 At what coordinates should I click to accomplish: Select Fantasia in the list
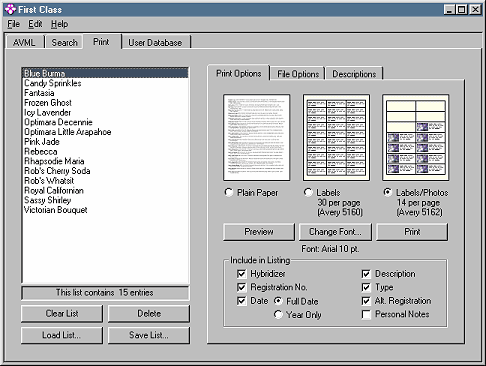pyautogui.click(x=105, y=93)
